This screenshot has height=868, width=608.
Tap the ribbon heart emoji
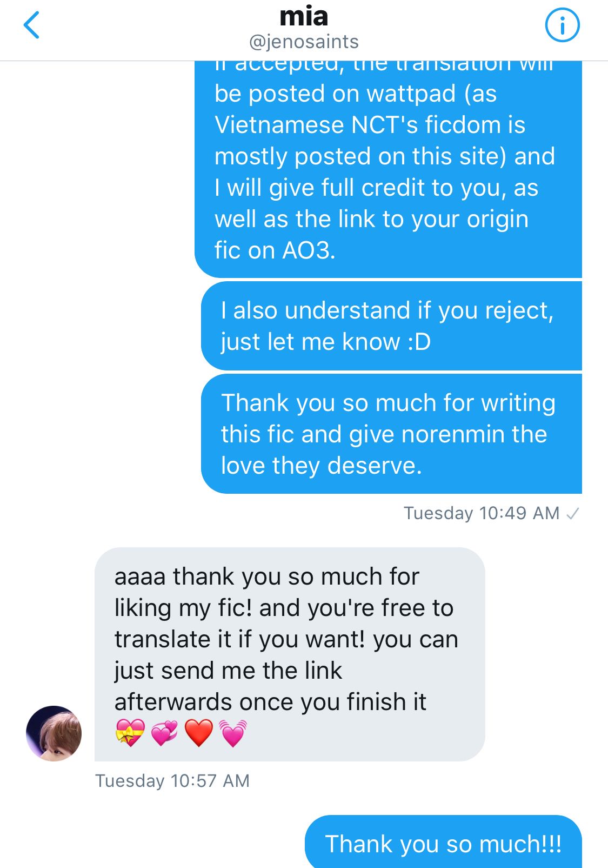click(130, 733)
